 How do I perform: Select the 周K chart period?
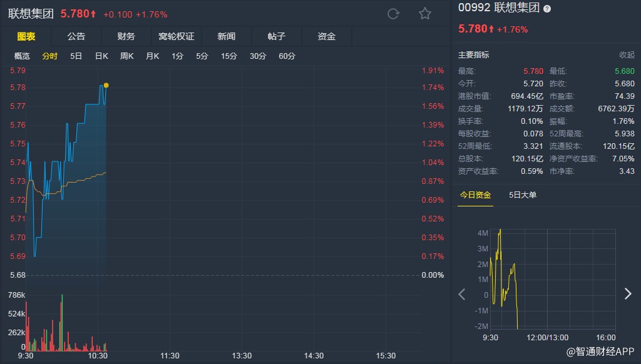coord(127,56)
